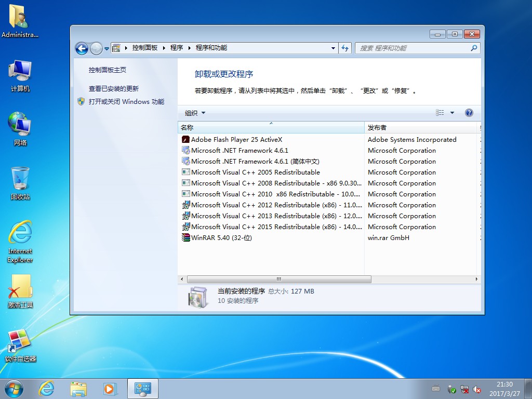Click the scroll left arrow
532x399 pixels.
pos(182,279)
